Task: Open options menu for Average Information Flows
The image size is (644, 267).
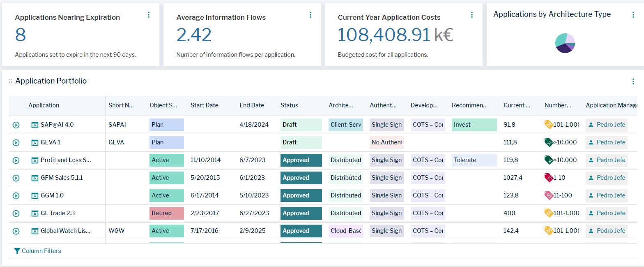Action: tap(310, 15)
